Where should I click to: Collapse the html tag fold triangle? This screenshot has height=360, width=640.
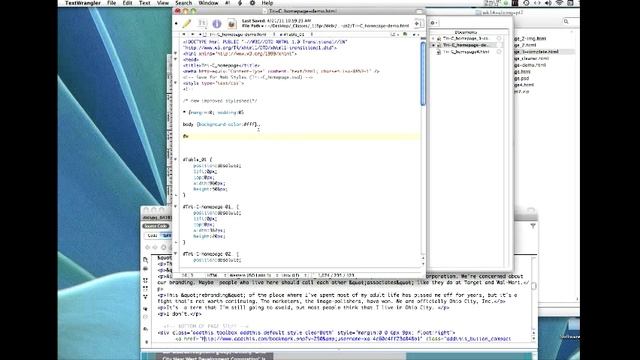click(176, 53)
